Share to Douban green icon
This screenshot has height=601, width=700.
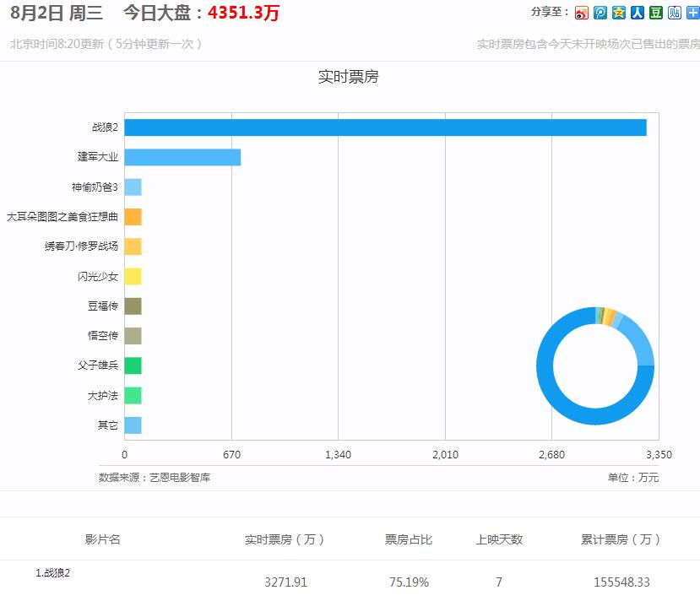click(656, 13)
